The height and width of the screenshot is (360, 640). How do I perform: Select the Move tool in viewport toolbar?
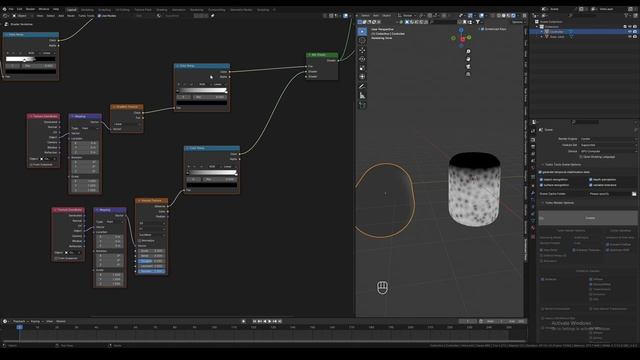point(362,50)
